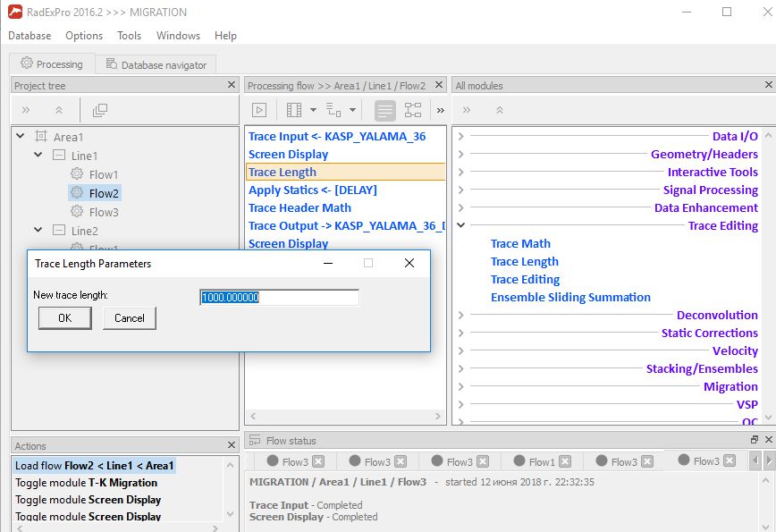Screen dimensions: 776x532
Task: Click the copy windows icon in Project tree
Action: [x=100, y=110]
